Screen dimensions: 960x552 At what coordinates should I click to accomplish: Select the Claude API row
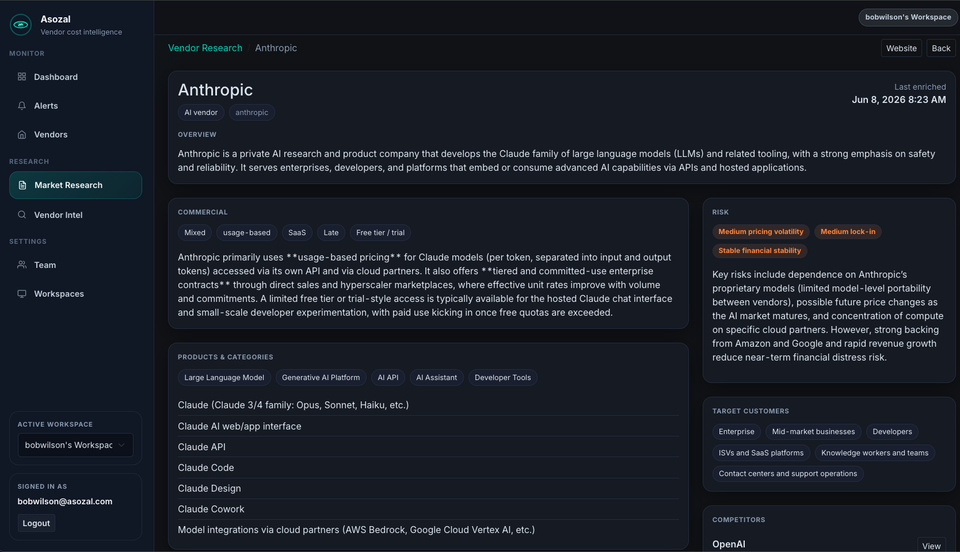(x=428, y=447)
